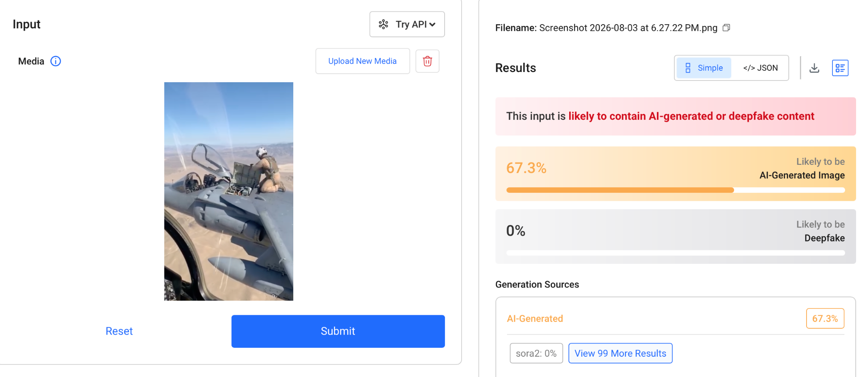Expand View 99 More Results
This screenshot has height=377, width=868.
click(x=620, y=353)
